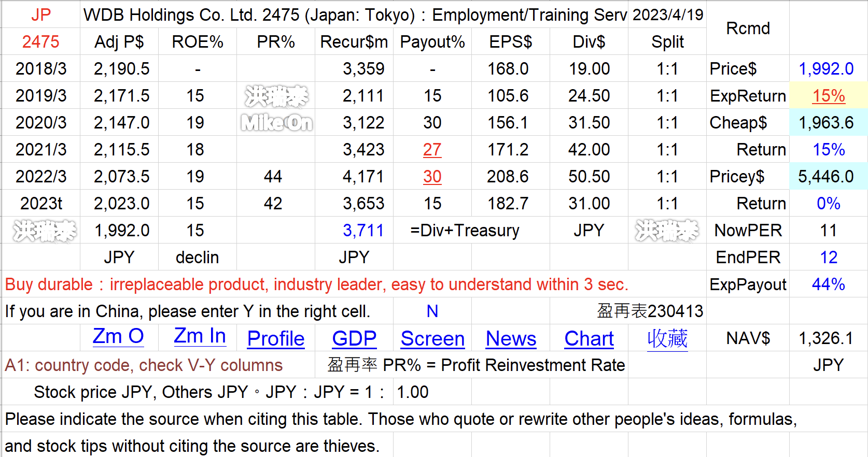Select the red 'Buy durable' note row

point(354,284)
